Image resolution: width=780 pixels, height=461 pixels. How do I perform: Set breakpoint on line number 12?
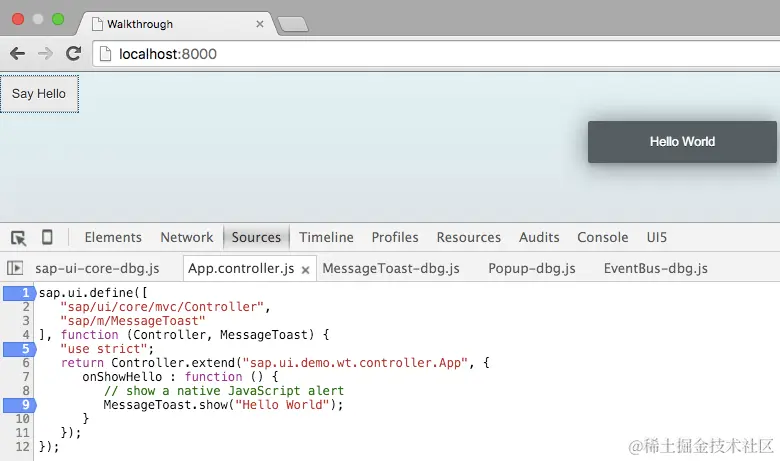[x=22, y=447]
